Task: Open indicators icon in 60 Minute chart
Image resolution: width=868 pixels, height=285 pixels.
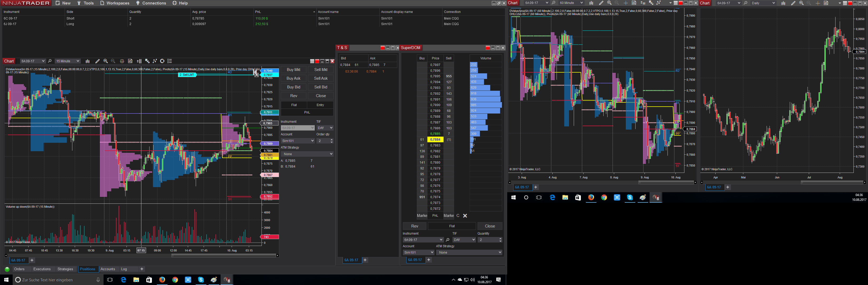Action: [651, 3]
